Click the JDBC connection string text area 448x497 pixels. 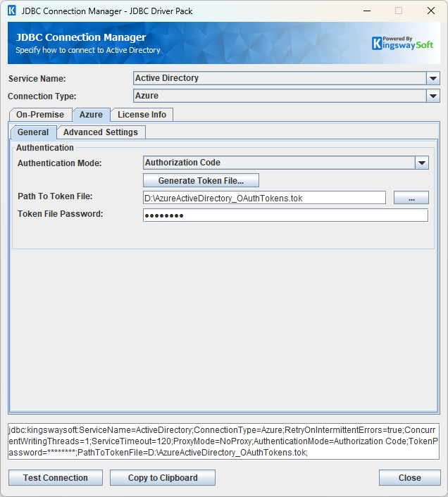pyautogui.click(x=224, y=441)
